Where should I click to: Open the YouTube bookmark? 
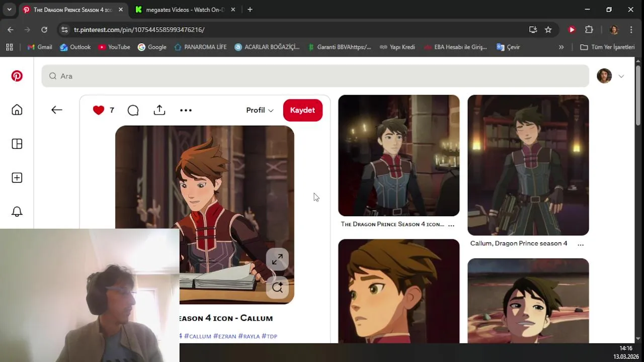pyautogui.click(x=114, y=47)
